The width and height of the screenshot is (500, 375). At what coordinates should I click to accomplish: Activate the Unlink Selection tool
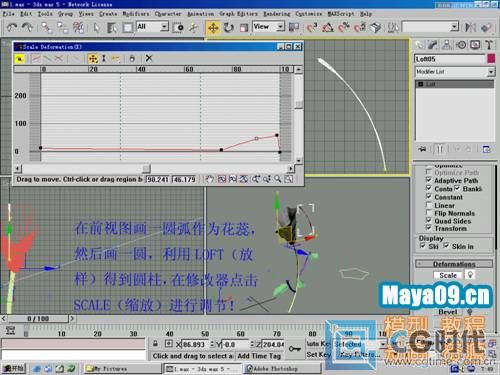pos(62,27)
